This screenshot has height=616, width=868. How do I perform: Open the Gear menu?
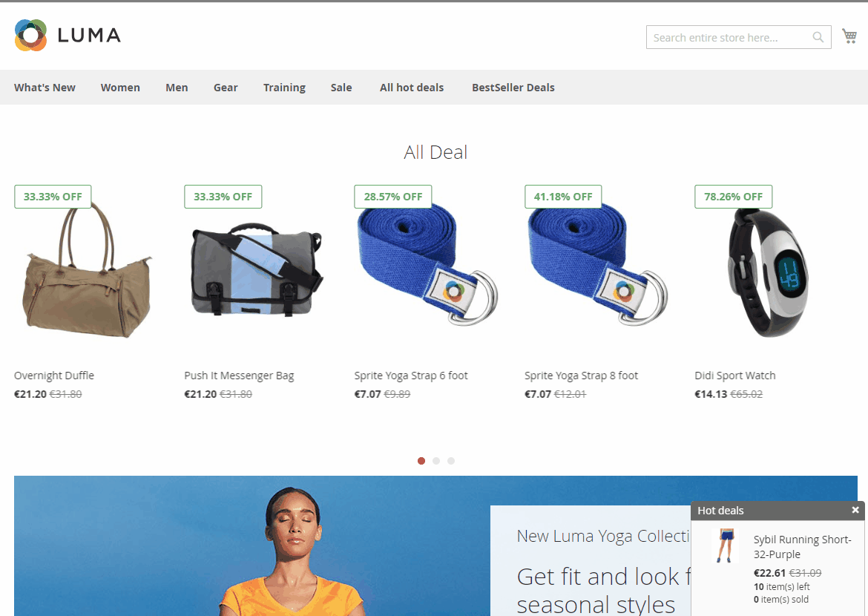(226, 88)
